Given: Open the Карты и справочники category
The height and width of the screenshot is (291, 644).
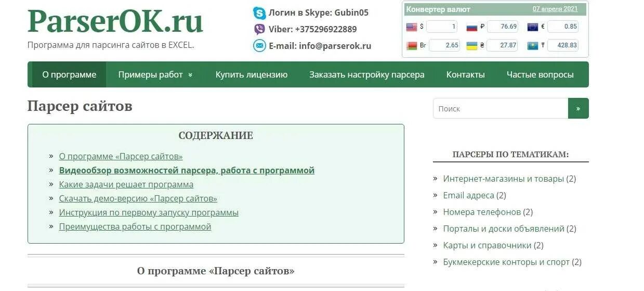Looking at the screenshot, I should click(x=487, y=245).
